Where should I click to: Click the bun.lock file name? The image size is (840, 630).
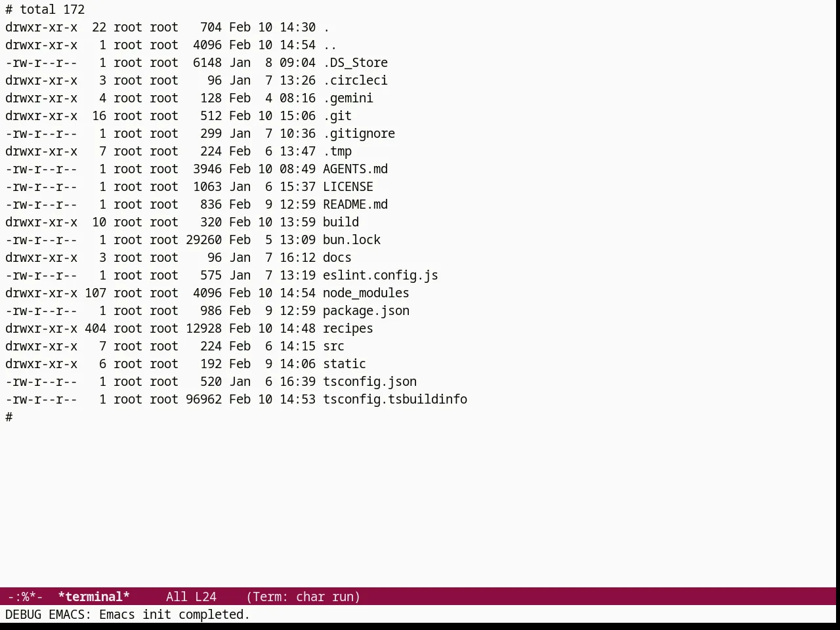(x=352, y=240)
